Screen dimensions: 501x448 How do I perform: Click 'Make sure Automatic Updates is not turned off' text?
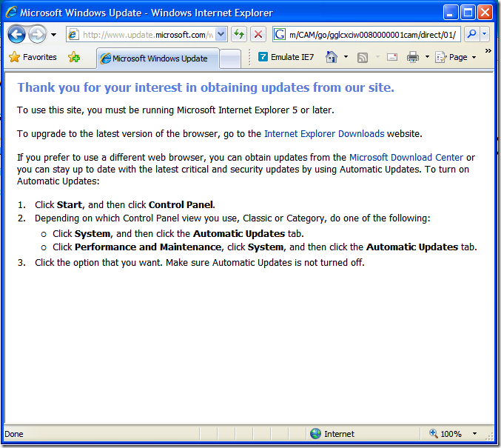tap(265, 263)
